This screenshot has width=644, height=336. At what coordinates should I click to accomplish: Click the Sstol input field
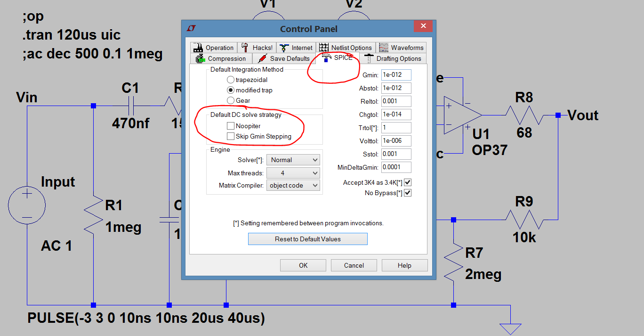(396, 154)
